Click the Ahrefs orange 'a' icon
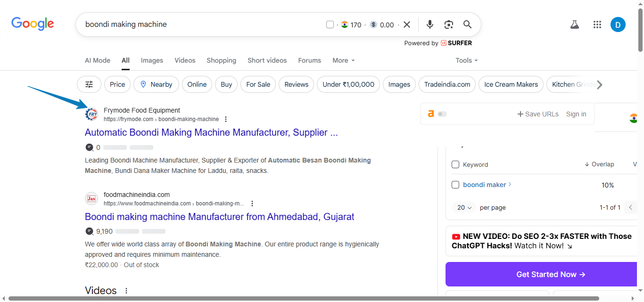This screenshot has width=644, height=302. pyautogui.click(x=430, y=114)
